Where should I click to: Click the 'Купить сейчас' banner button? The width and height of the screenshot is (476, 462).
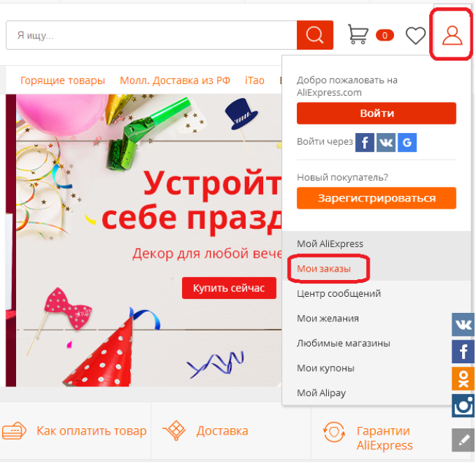pyautogui.click(x=223, y=288)
